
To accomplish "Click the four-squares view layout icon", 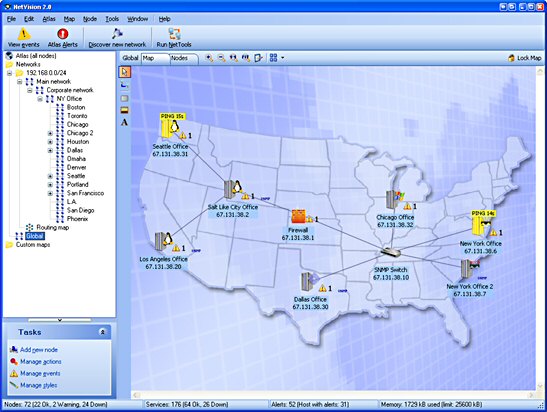I will coord(274,58).
